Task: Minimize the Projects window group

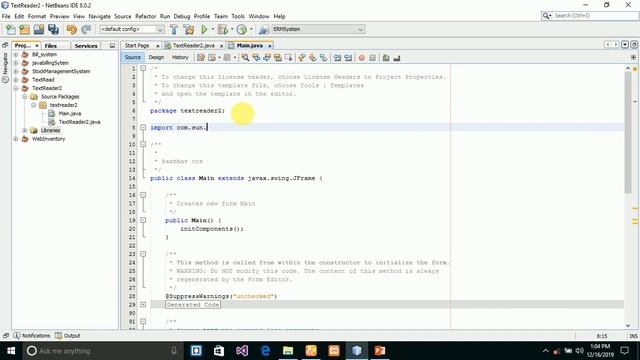Action: [x=112, y=46]
